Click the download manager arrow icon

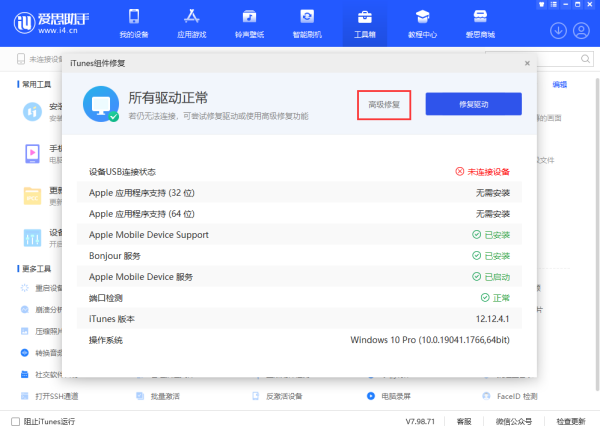coord(558,30)
